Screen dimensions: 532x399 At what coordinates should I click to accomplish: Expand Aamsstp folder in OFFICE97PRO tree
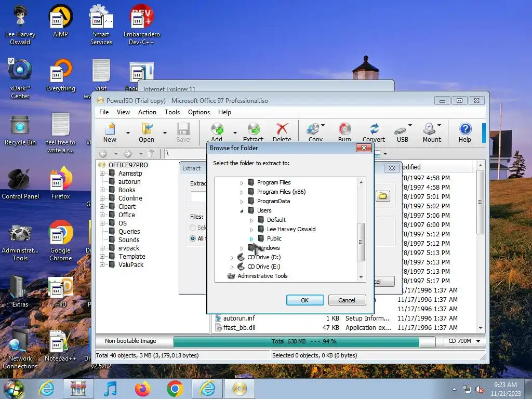click(x=102, y=174)
